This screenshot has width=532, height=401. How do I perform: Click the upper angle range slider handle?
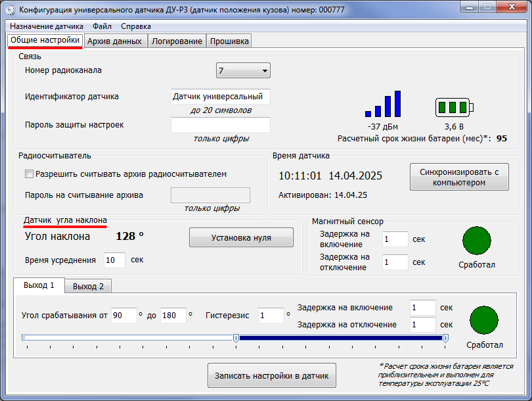(446, 338)
